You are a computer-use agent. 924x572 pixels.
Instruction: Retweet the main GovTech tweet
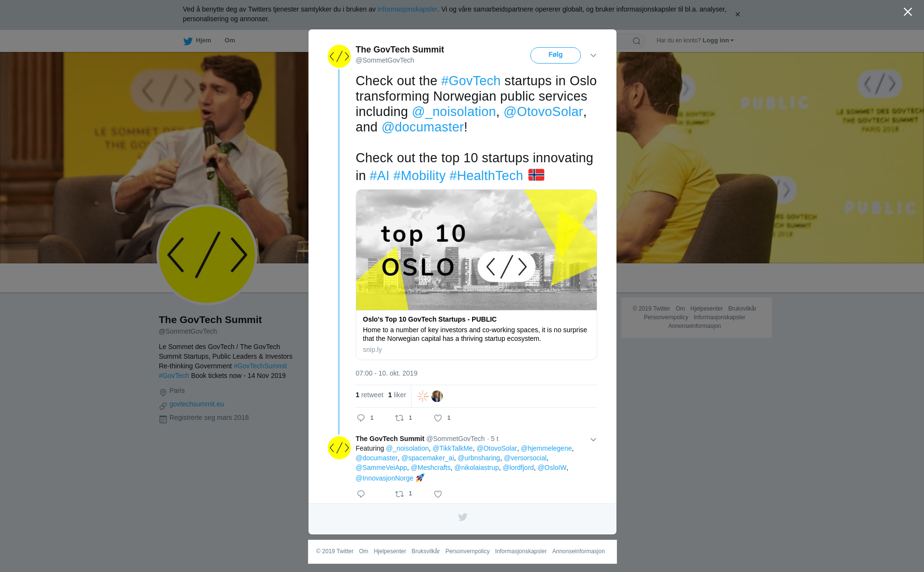(399, 418)
